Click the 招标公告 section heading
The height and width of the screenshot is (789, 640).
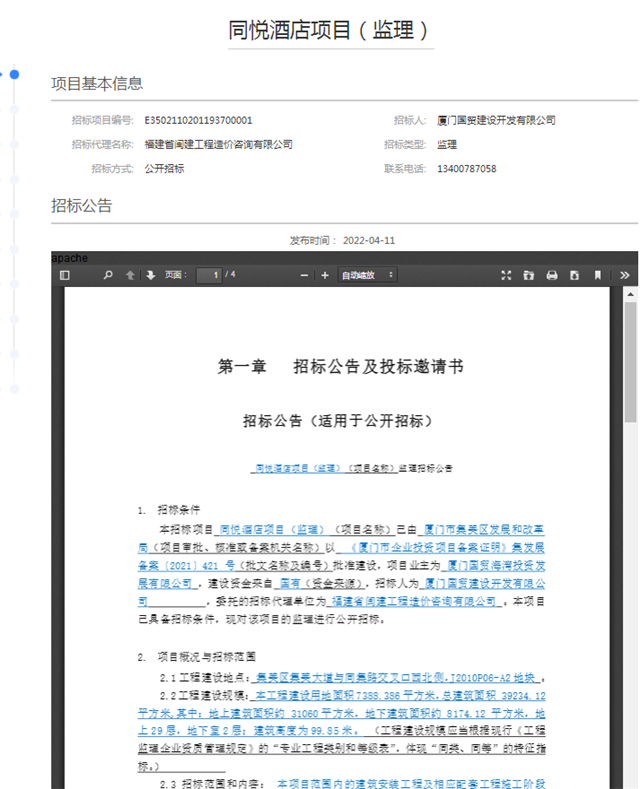click(x=82, y=205)
